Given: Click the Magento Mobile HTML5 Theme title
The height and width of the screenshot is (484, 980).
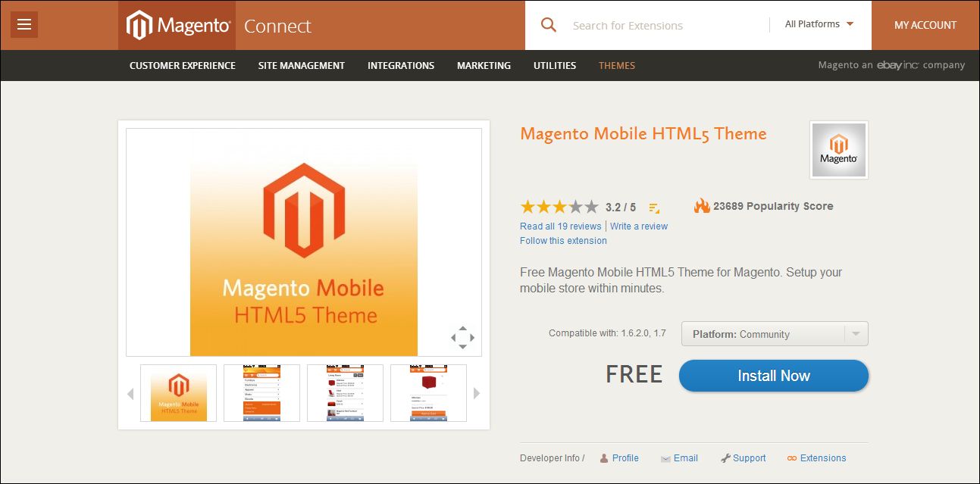Looking at the screenshot, I should 643,134.
